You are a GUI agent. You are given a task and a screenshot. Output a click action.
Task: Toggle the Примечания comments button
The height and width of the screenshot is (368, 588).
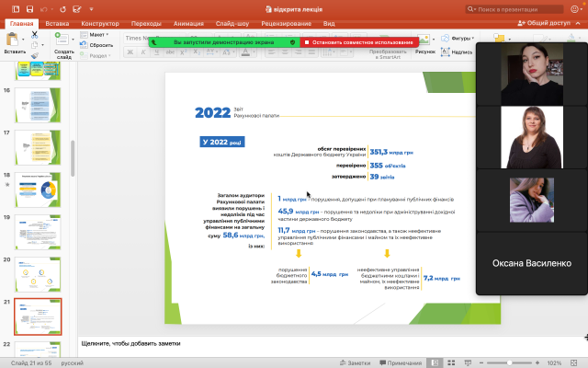(x=401, y=362)
